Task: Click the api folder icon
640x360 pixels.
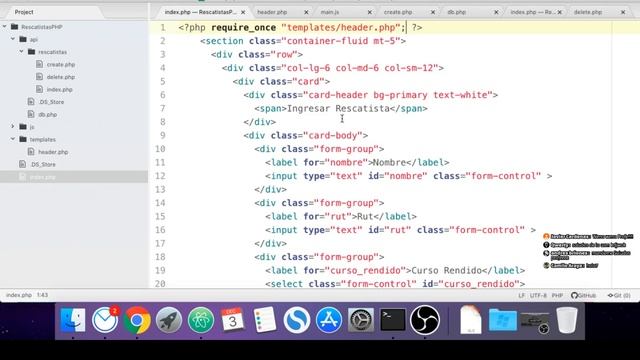Action: (23, 40)
